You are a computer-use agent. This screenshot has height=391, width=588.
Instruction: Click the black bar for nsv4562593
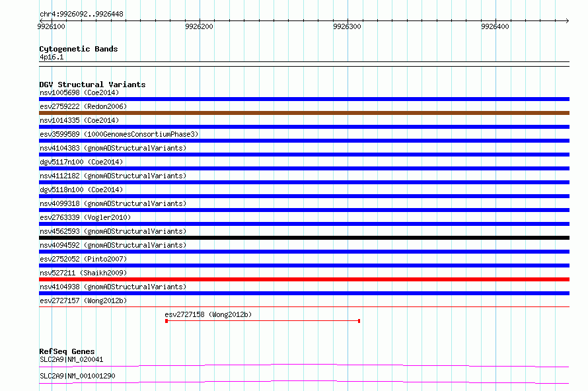point(304,238)
